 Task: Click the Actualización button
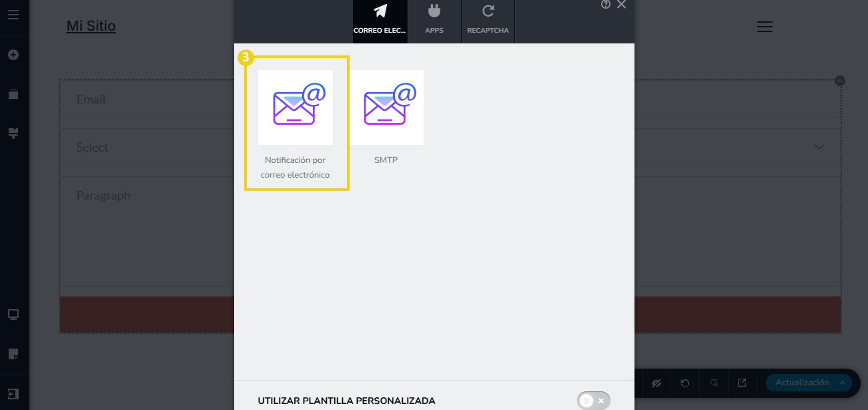click(x=802, y=382)
